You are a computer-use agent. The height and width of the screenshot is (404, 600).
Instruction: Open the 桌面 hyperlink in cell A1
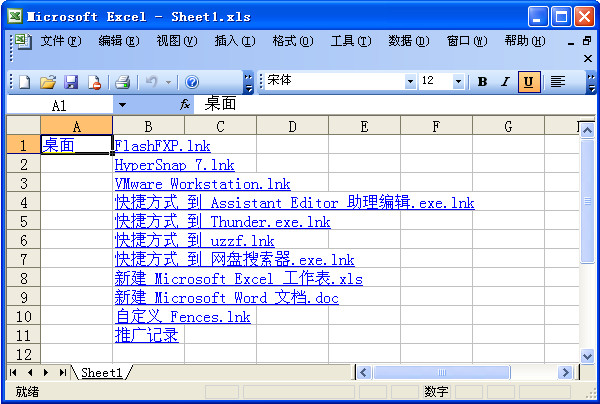click(58, 145)
